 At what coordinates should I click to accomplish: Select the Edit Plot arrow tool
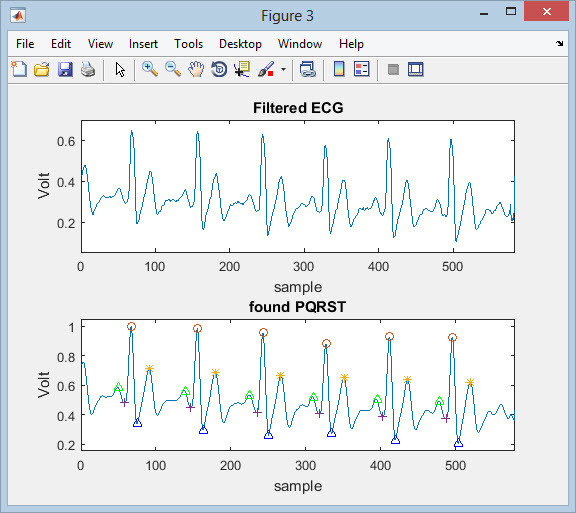click(120, 69)
